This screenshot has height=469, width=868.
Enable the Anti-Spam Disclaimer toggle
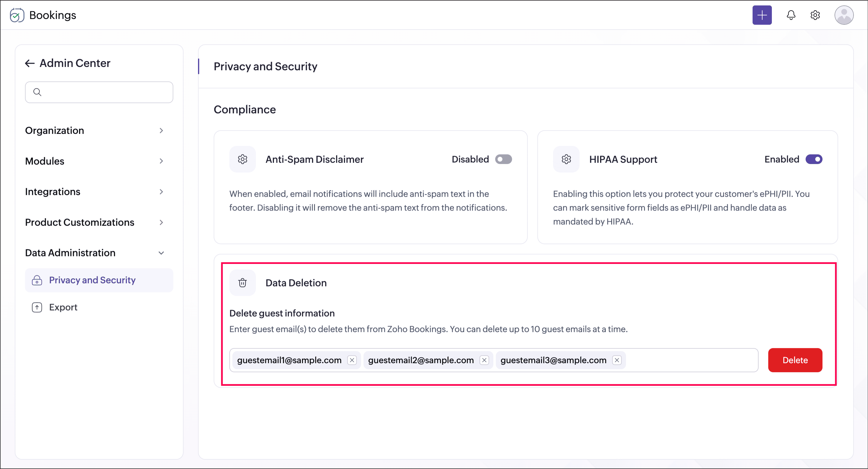pyautogui.click(x=503, y=159)
